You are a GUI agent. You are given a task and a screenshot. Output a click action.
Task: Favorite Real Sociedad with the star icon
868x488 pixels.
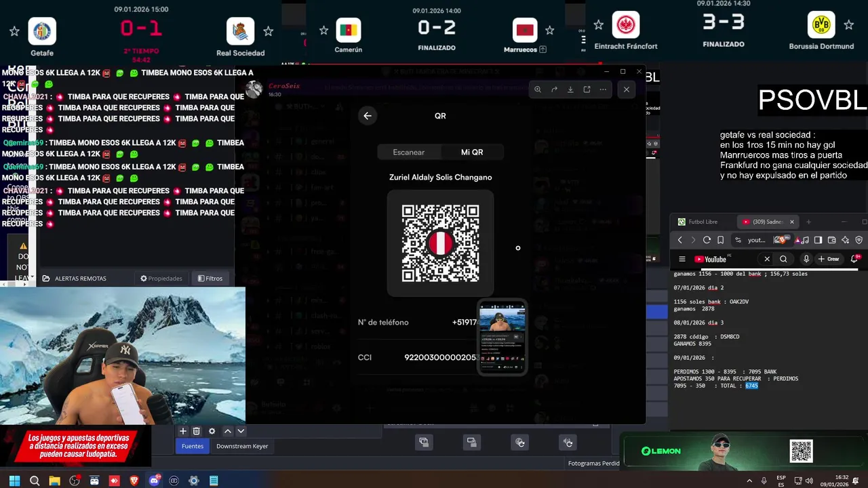tap(268, 31)
